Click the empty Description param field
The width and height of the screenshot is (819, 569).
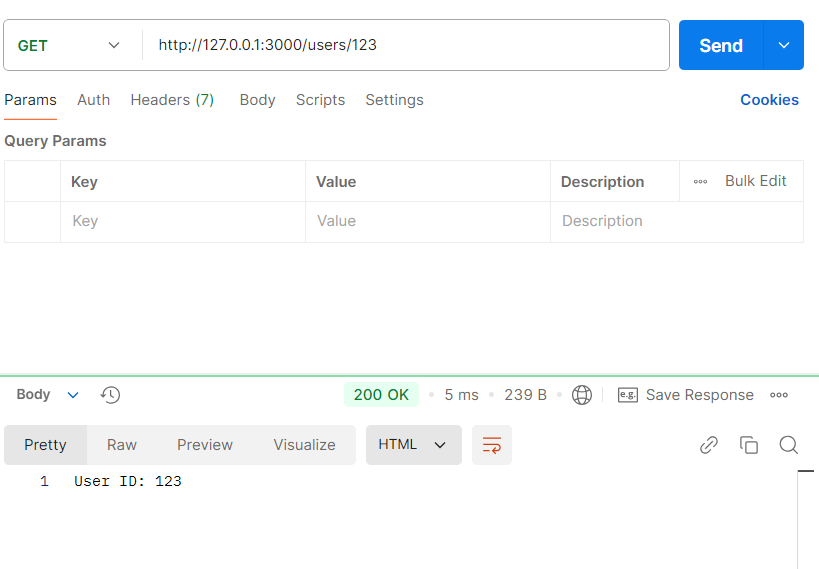tap(677, 222)
